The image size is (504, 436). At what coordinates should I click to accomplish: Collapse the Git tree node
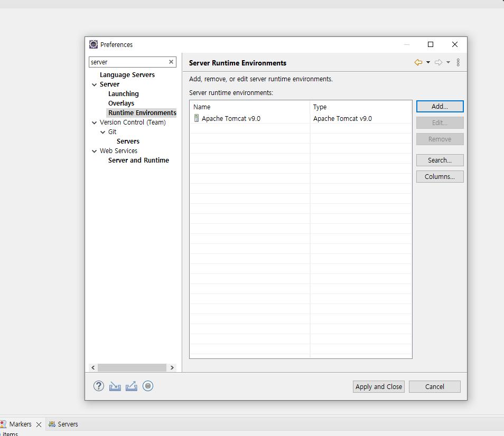coord(102,132)
